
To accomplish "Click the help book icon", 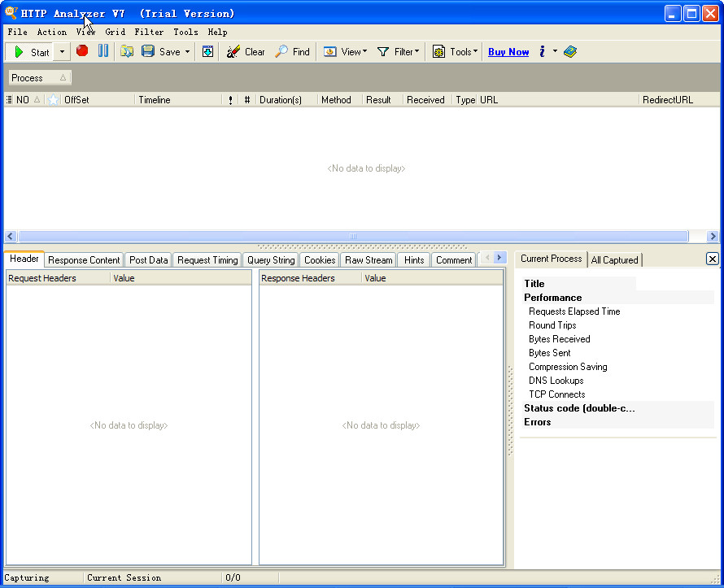I will (x=570, y=52).
